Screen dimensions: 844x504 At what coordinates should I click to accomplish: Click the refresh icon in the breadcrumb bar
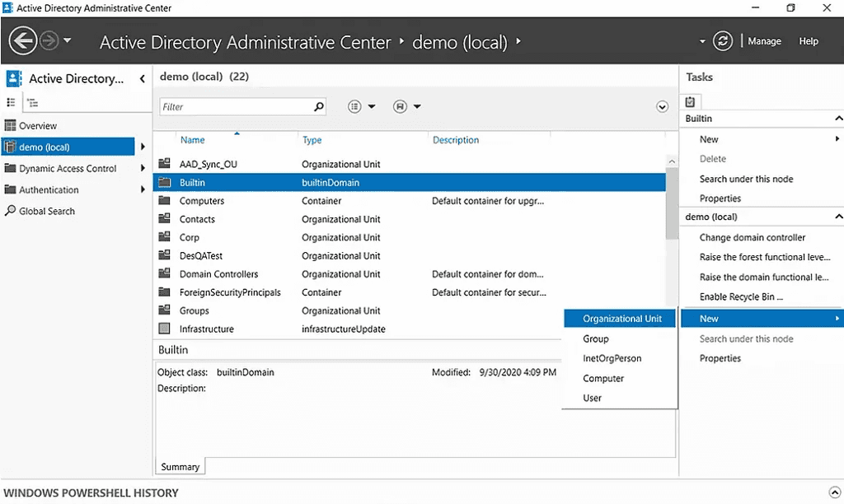pyautogui.click(x=722, y=40)
